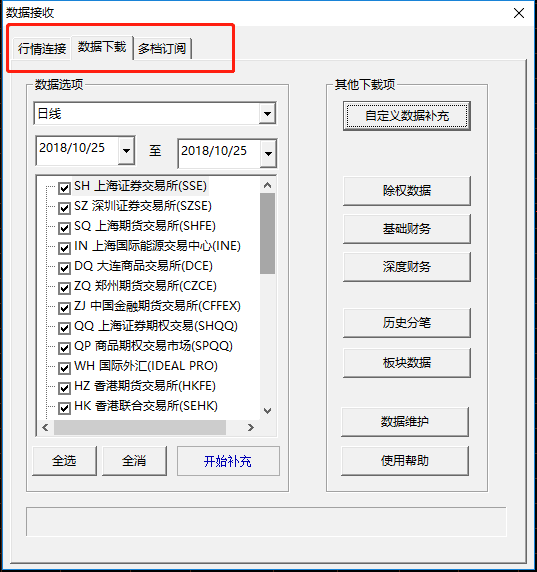
Task: Click the horizontal scroll left arrow
Action: coord(45,427)
